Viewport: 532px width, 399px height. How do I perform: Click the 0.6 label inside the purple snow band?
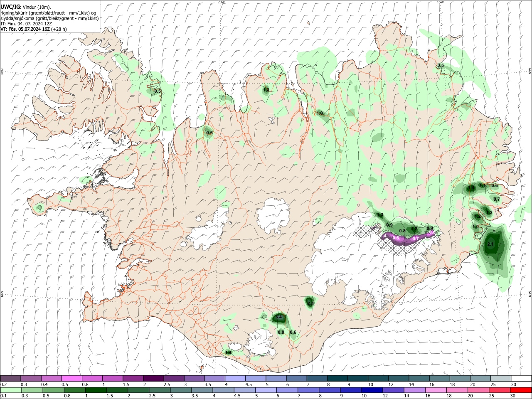click(396, 238)
